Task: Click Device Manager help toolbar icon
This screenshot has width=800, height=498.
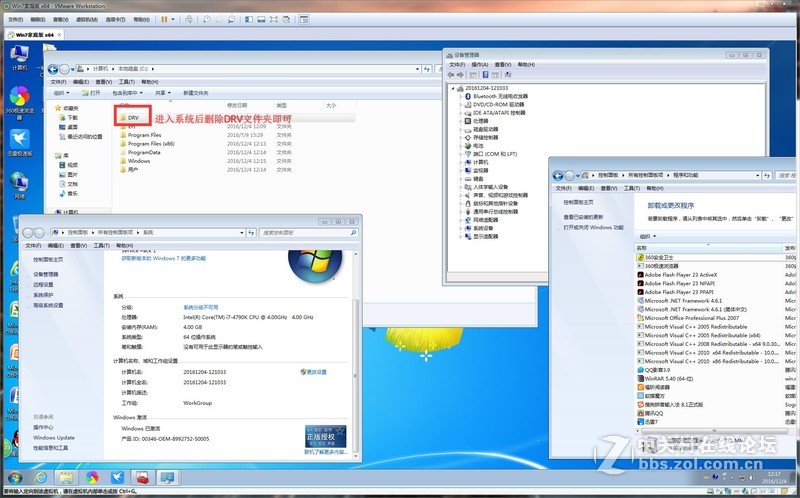Action: pos(485,75)
